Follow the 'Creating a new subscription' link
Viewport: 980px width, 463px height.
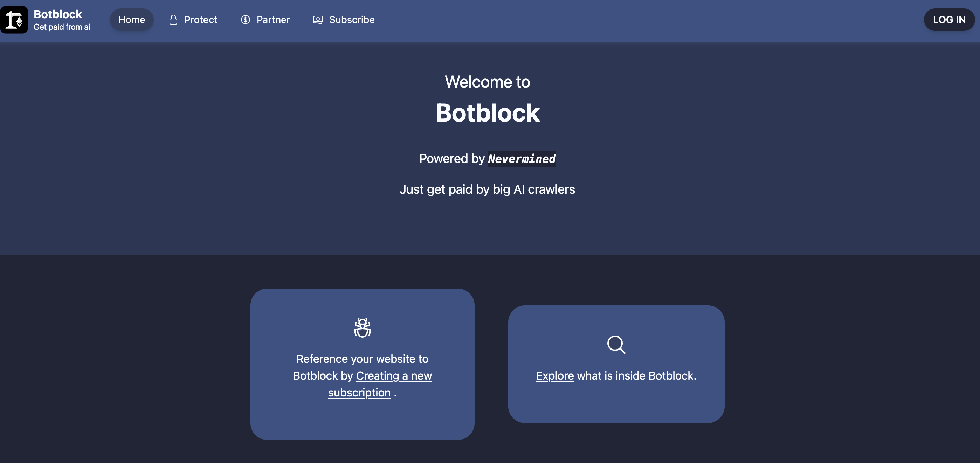click(x=380, y=384)
